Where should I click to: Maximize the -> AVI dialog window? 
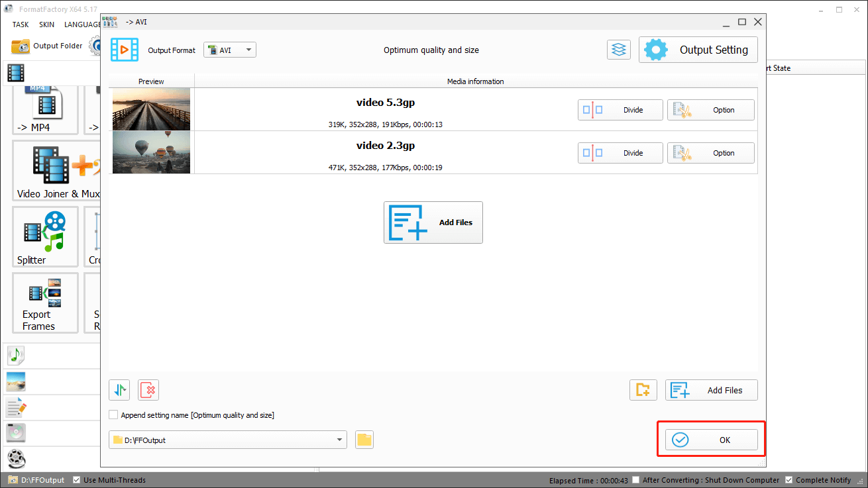pos(742,22)
